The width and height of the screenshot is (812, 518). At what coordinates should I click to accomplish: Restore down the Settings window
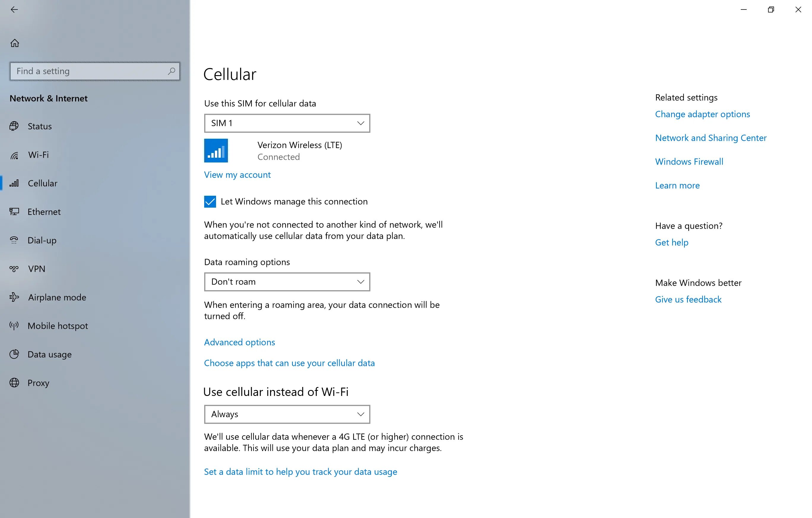pos(771,10)
